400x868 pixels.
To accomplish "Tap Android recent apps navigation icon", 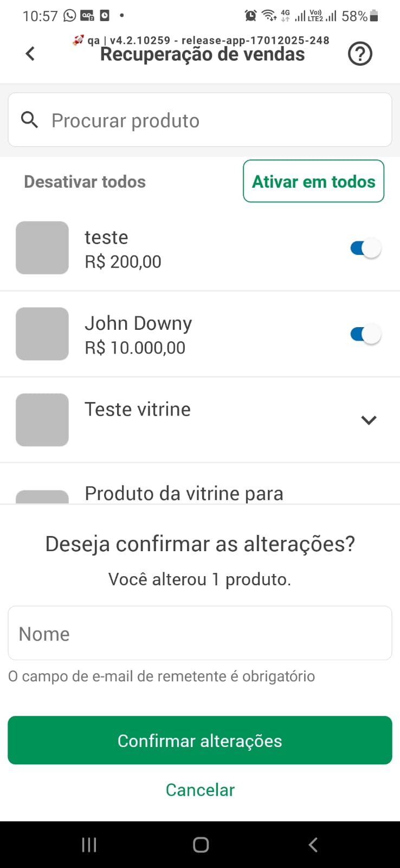I will (89, 845).
